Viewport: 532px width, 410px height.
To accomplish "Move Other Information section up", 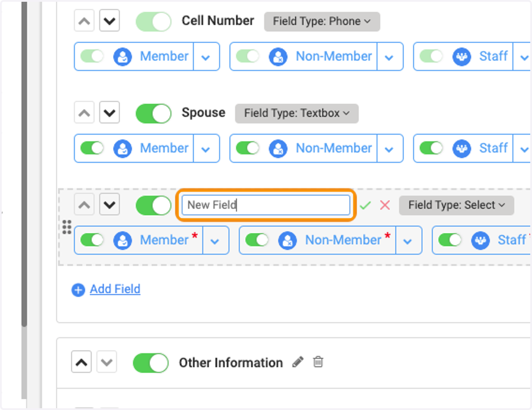I will (x=81, y=363).
